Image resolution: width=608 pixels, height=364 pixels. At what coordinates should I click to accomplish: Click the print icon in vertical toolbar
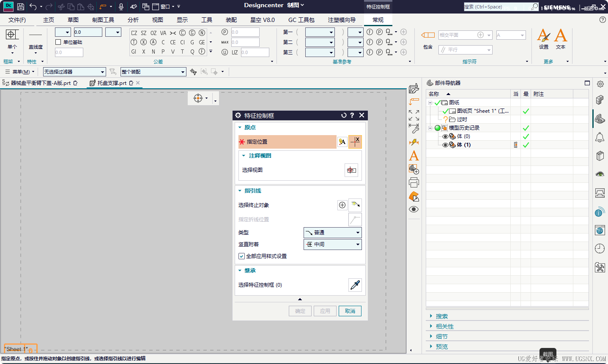[x=414, y=182]
